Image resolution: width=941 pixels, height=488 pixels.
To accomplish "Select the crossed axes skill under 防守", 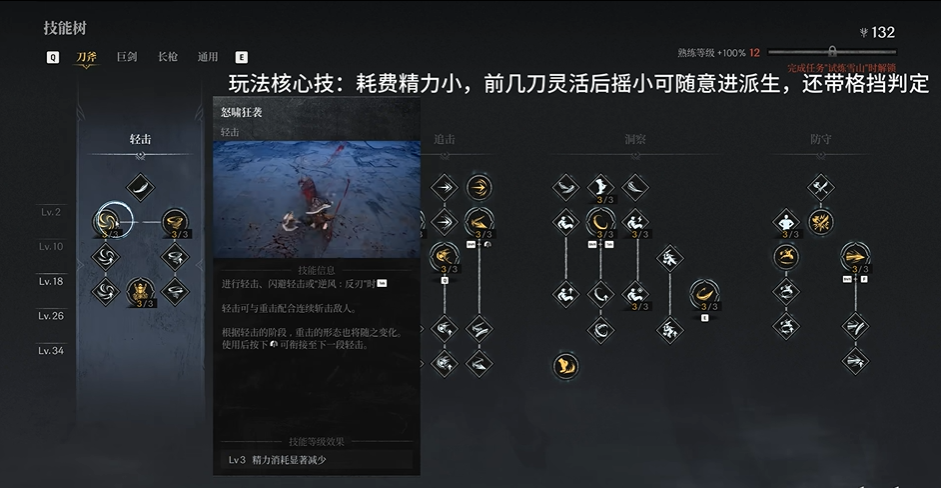I will [820, 187].
